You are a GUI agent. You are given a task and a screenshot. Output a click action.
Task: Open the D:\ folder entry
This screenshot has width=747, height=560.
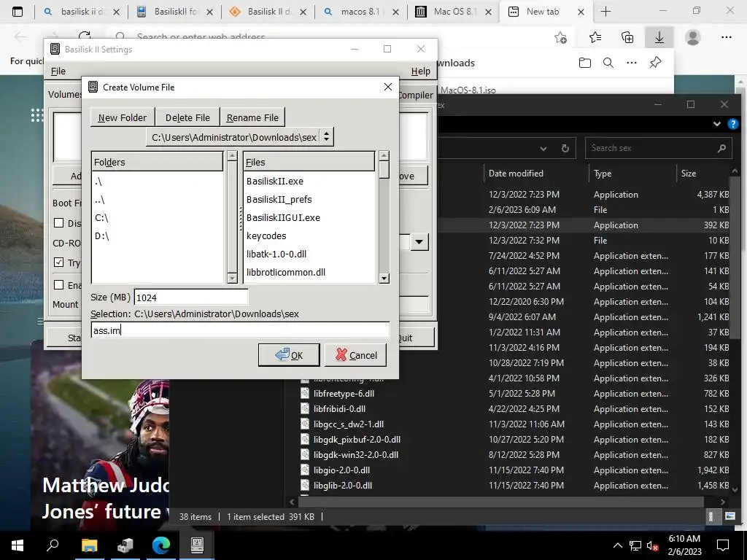point(102,236)
